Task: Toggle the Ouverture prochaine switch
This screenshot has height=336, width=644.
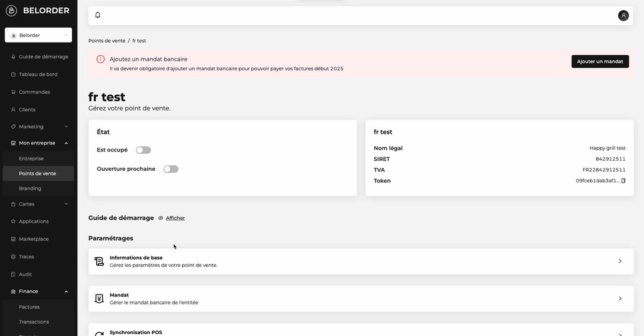Action: [171, 169]
